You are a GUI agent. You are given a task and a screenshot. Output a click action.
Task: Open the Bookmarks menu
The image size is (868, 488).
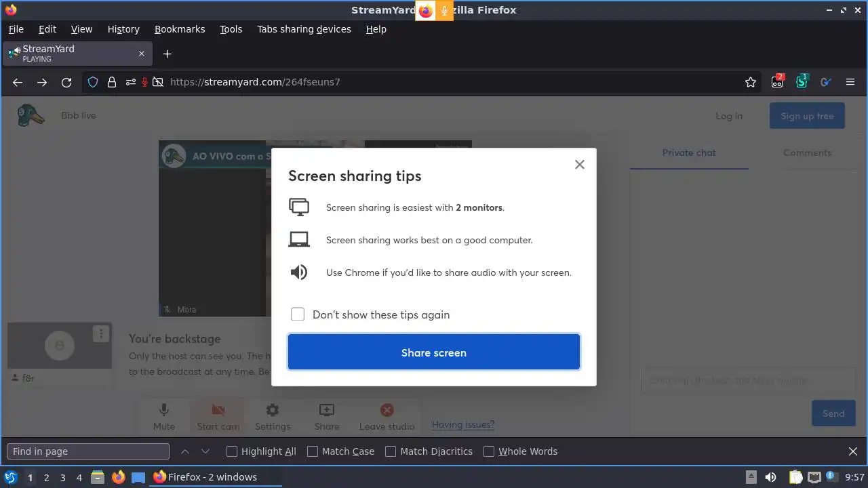pyautogui.click(x=180, y=29)
